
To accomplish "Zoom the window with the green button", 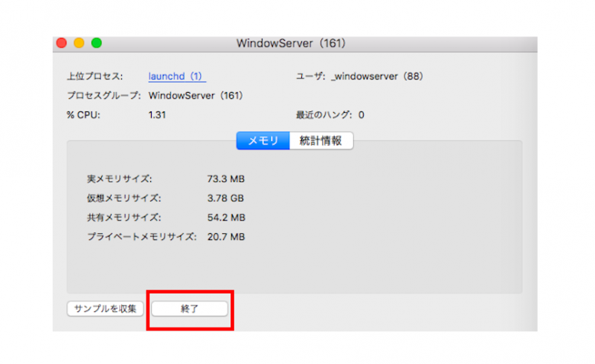I will (x=96, y=43).
